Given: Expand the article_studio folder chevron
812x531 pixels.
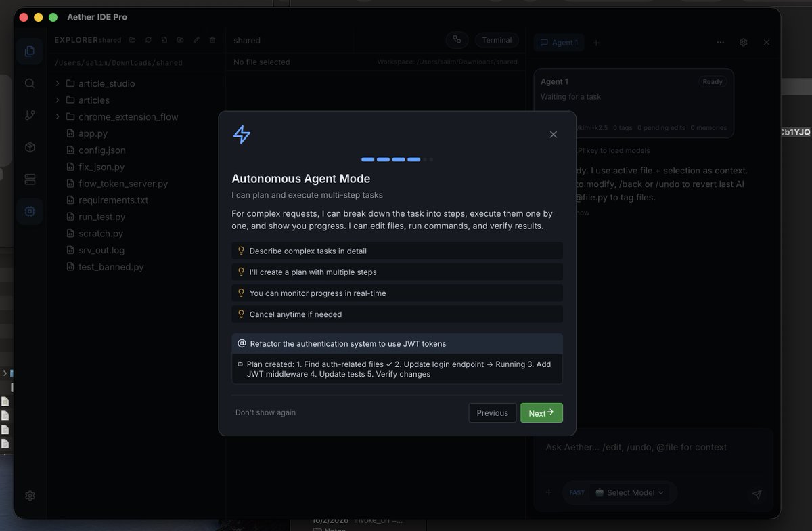Looking at the screenshot, I should coord(58,83).
